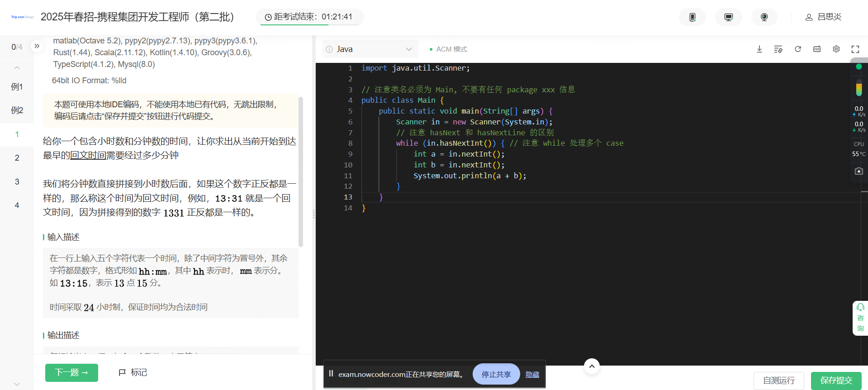Click sidebar down chevron at bottom
Image resolution: width=868 pixels, height=390 pixels.
[17, 384]
